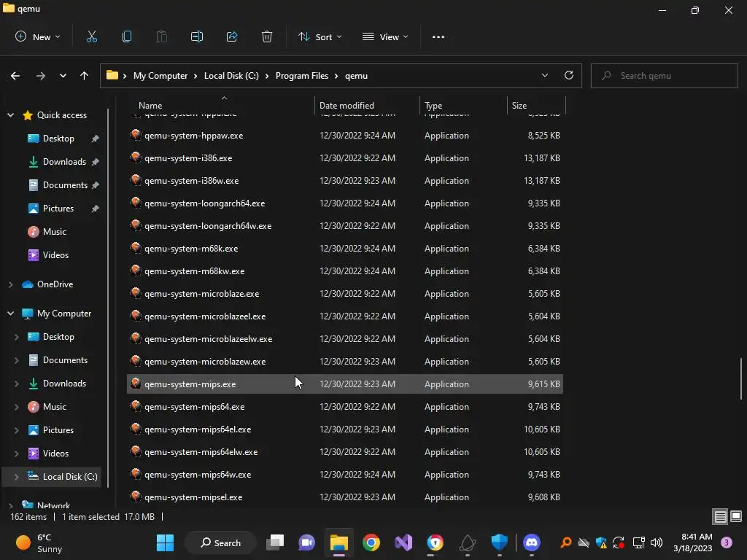Viewport: 747px width, 560px height.
Task: Select qemu-system-hppaw.exe
Action: pos(345,135)
